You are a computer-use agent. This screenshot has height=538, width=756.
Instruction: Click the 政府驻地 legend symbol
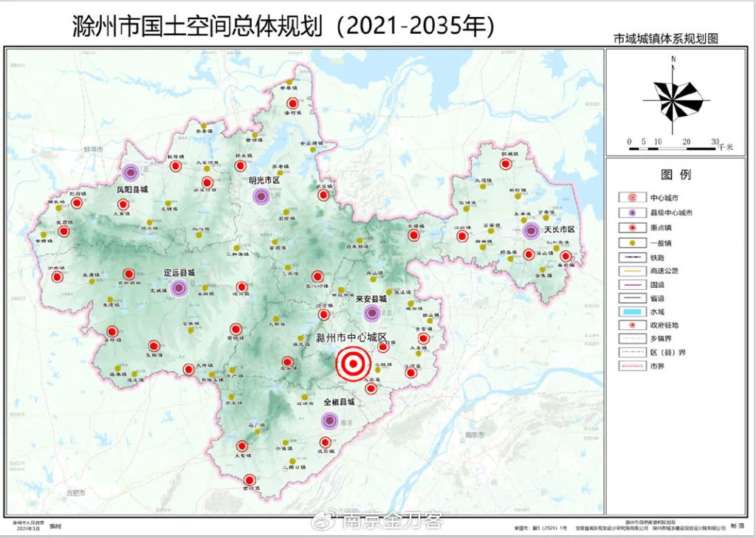point(630,324)
